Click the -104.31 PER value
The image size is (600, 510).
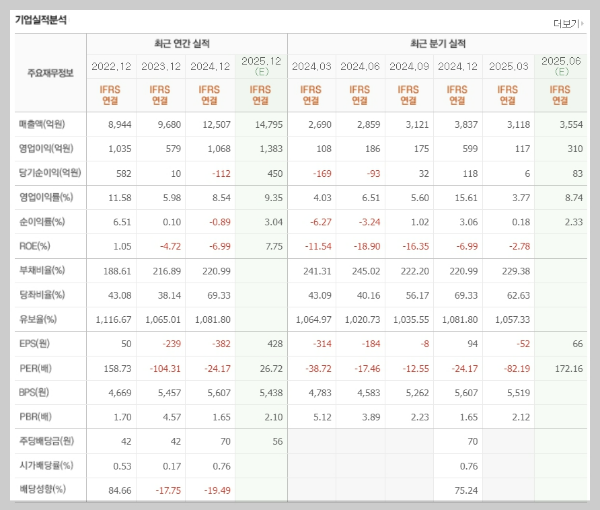click(x=165, y=369)
